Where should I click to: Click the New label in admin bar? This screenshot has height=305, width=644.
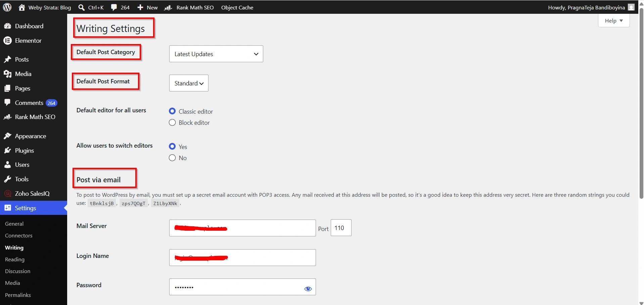pyautogui.click(x=152, y=7)
